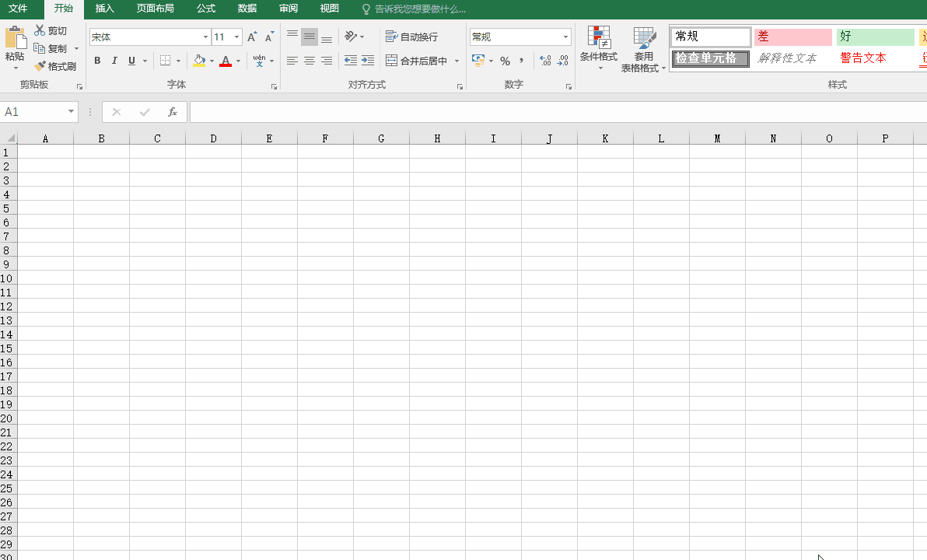Decrease decimal places

tap(562, 61)
